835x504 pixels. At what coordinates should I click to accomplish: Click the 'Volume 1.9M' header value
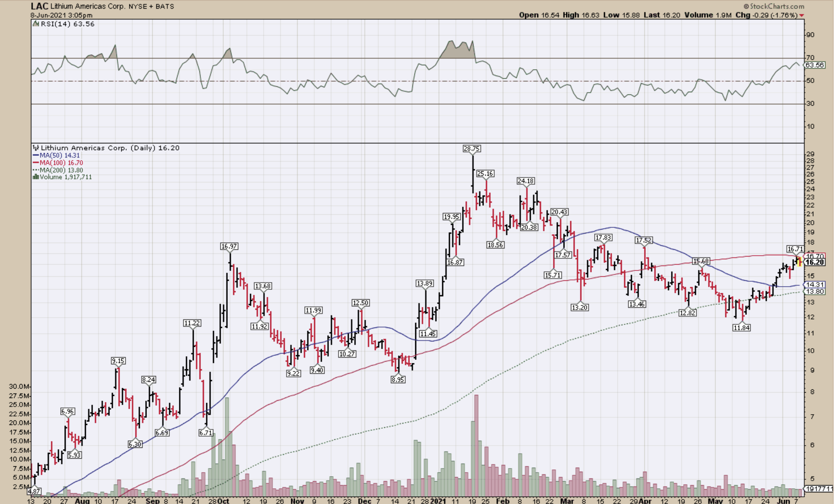(708, 15)
